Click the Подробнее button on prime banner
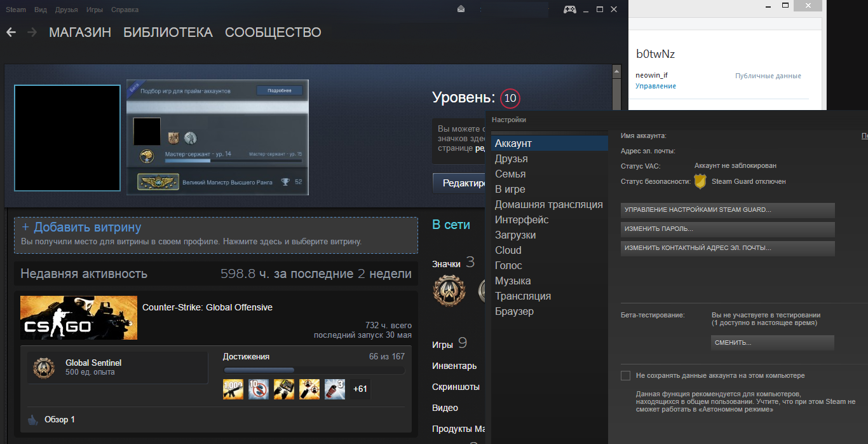The image size is (868, 444). [280, 91]
